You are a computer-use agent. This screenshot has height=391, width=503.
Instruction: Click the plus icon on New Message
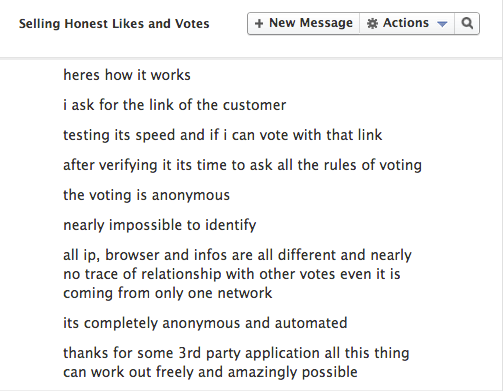click(259, 23)
